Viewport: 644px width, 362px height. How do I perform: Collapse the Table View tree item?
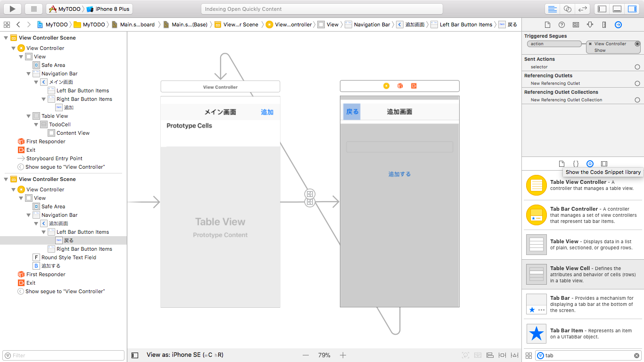28,116
